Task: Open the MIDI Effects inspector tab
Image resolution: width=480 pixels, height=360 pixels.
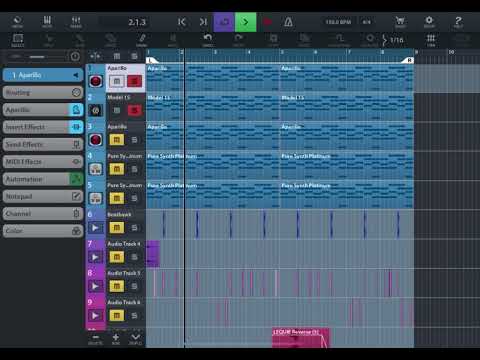Action: [x=43, y=162]
